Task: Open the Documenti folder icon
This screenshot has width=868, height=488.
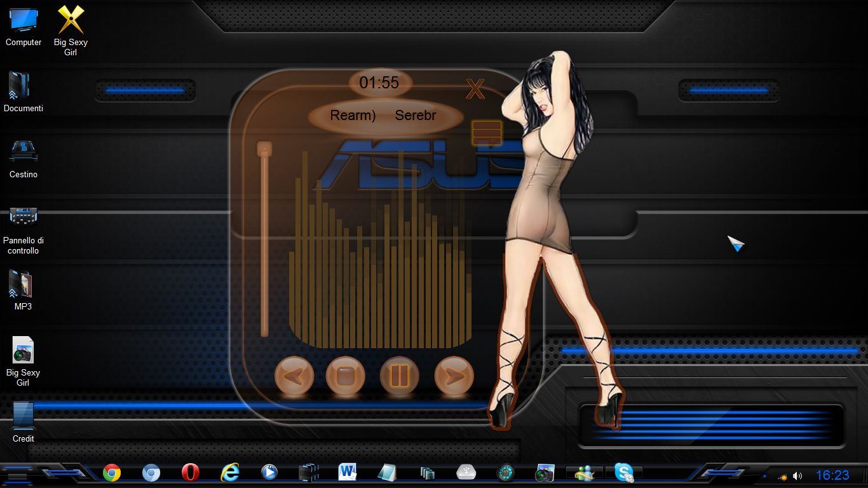Action: [23, 92]
